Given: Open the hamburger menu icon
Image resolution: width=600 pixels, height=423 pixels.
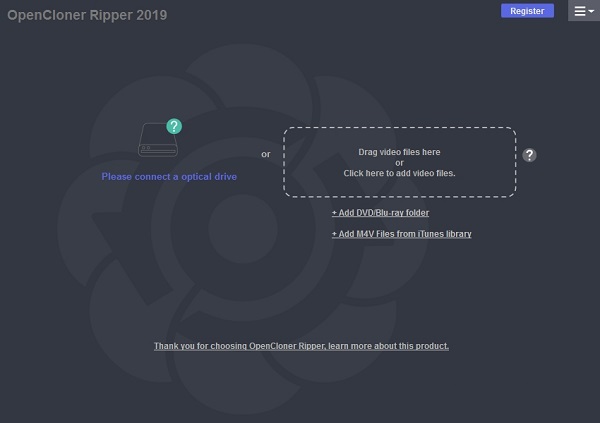Looking at the screenshot, I should click(580, 11).
